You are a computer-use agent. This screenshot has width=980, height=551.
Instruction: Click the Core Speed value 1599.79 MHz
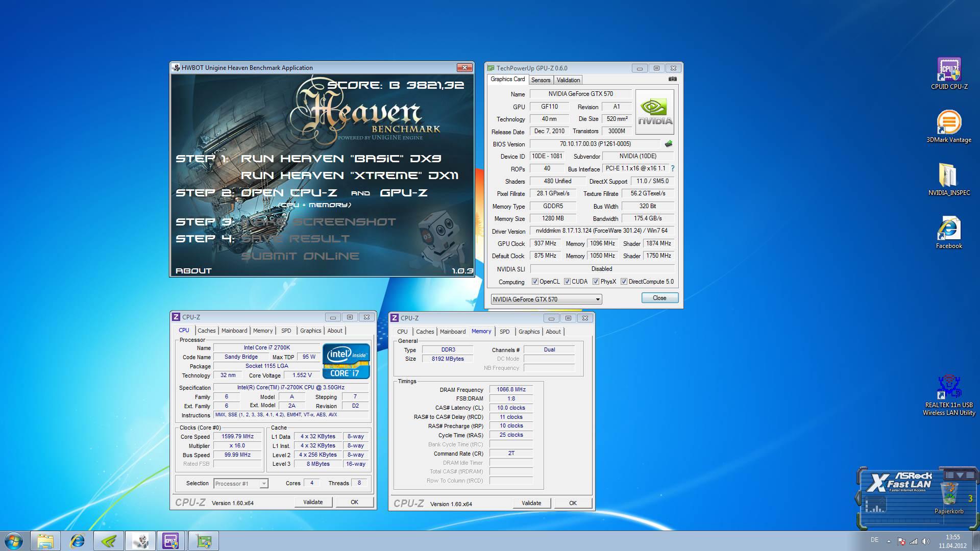[x=238, y=437]
